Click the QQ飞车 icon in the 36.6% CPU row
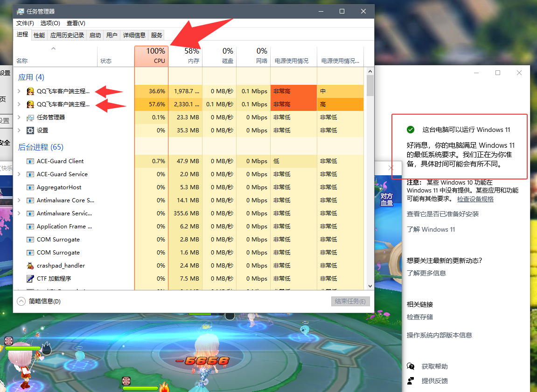Image resolution: width=537 pixels, height=392 pixels. [x=30, y=91]
